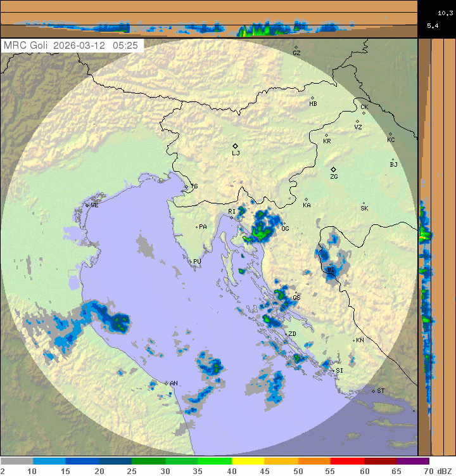Click the VE marker near Venice
Image resolution: width=456 pixels, height=476 pixels.
pos(87,205)
